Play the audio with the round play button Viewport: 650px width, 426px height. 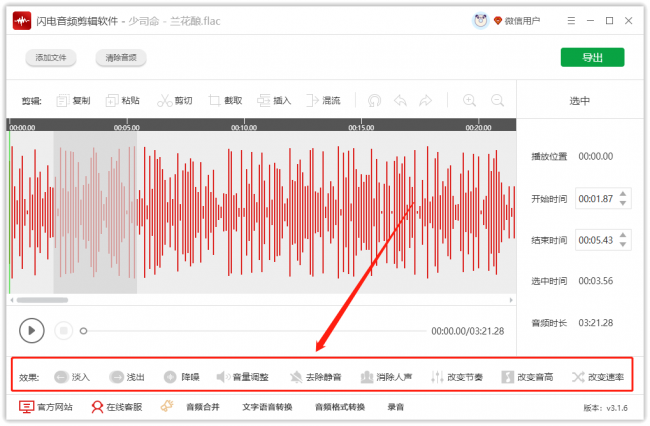[x=32, y=331]
